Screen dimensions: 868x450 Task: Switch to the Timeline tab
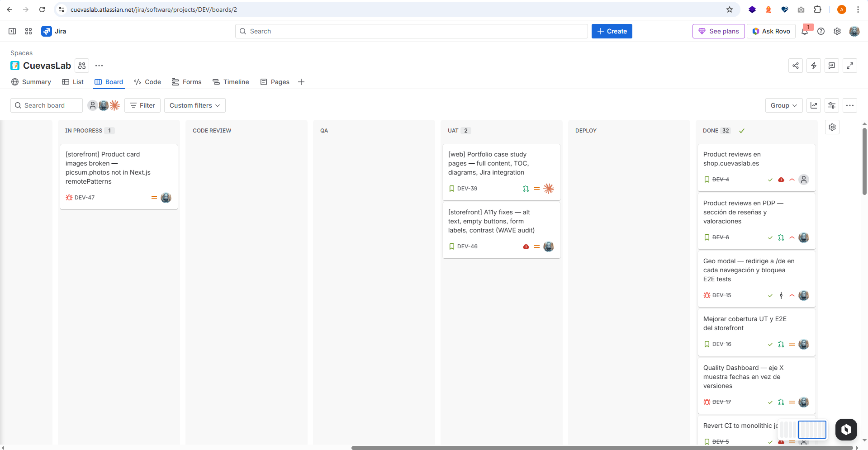[x=231, y=82]
